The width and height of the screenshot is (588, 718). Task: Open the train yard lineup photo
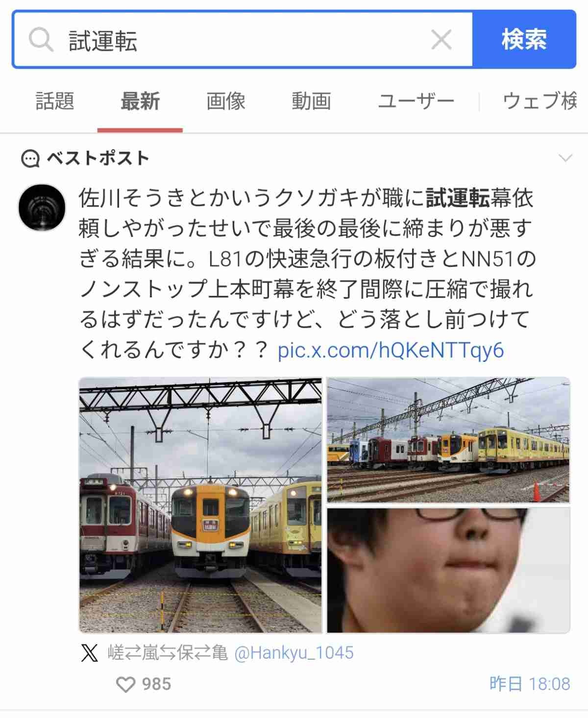tap(448, 440)
